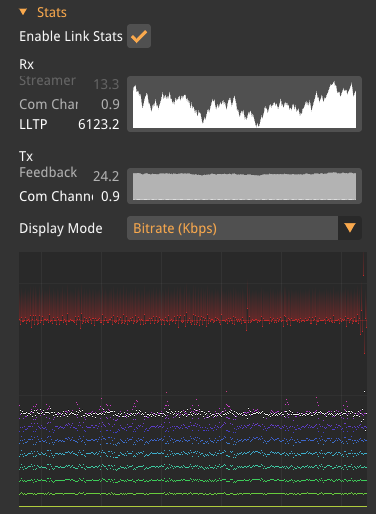This screenshot has width=376, height=514.
Task: Click the LLTP value 6123.2
Action: 98,124
